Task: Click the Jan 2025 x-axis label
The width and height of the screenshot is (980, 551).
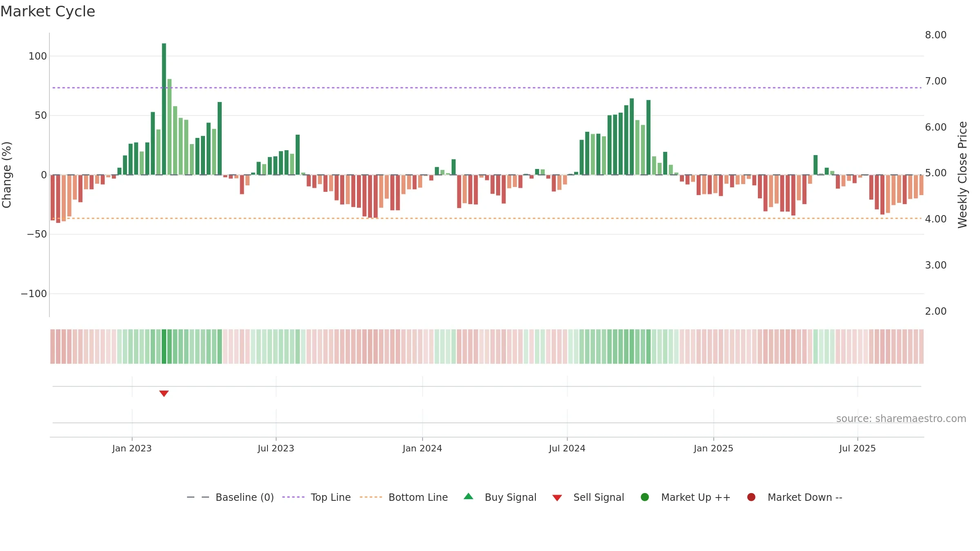Action: pyautogui.click(x=713, y=449)
